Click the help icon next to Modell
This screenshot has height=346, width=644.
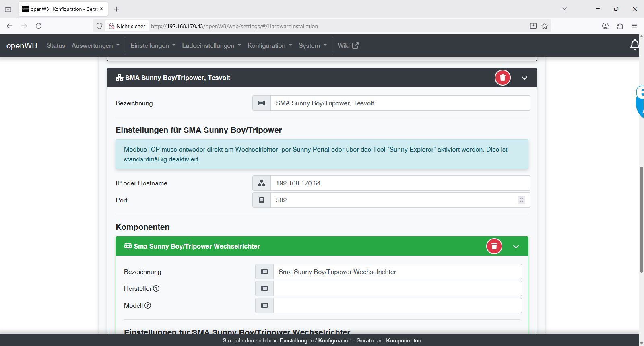point(148,305)
